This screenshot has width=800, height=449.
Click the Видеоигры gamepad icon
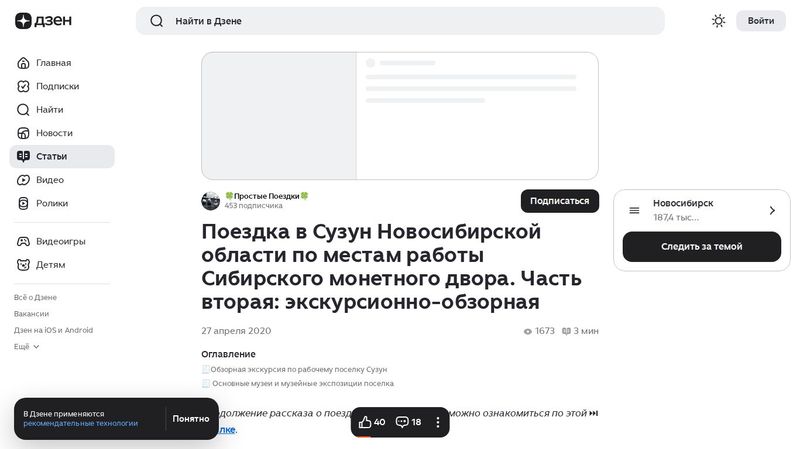coord(24,241)
